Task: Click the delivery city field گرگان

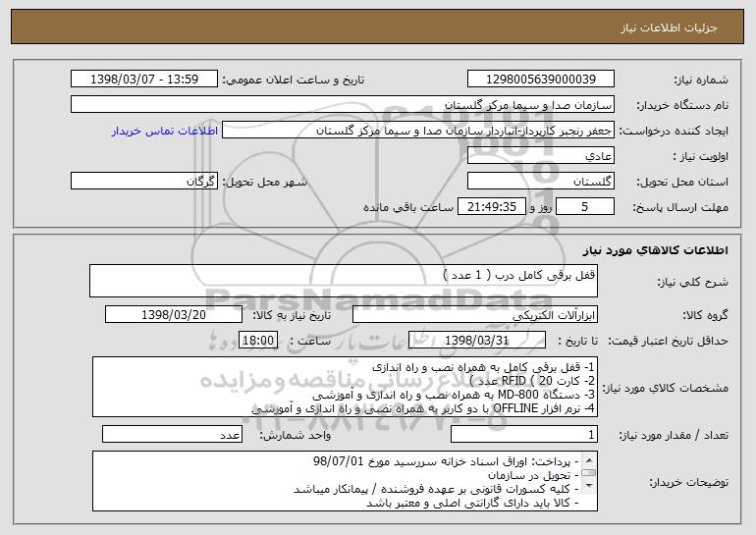Action: [144, 182]
